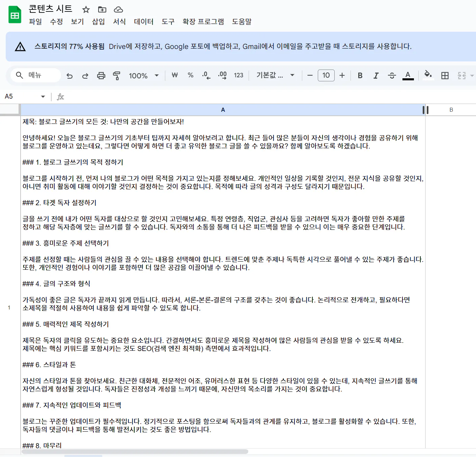Image resolution: width=476 pixels, height=457 pixels.
Task: Expand the merge cells dropdown arrow
Action: coord(472,76)
